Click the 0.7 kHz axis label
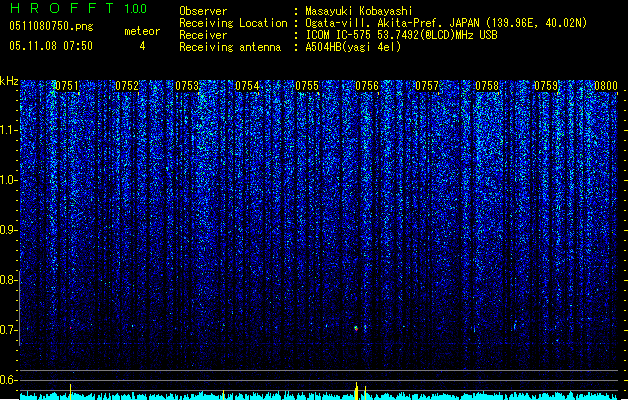The width and height of the screenshot is (629, 400). (9, 330)
